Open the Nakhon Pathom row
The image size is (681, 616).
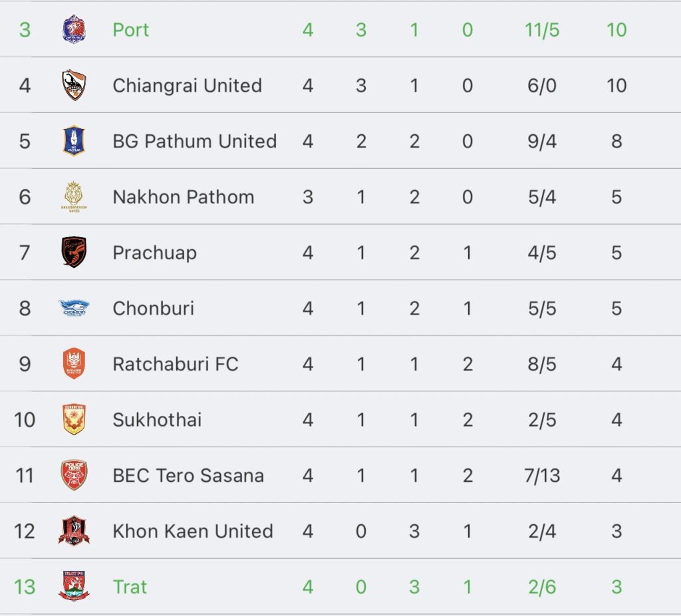pyautogui.click(x=340, y=197)
